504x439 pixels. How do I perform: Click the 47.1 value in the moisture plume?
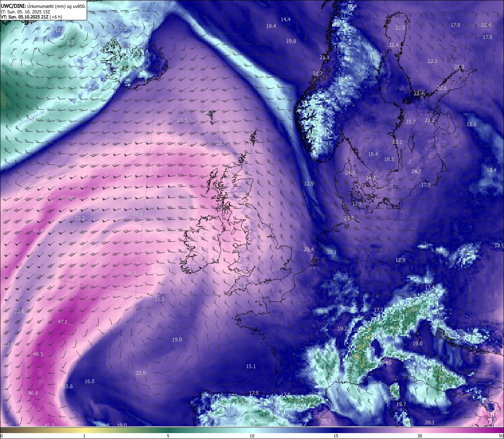pos(63,322)
